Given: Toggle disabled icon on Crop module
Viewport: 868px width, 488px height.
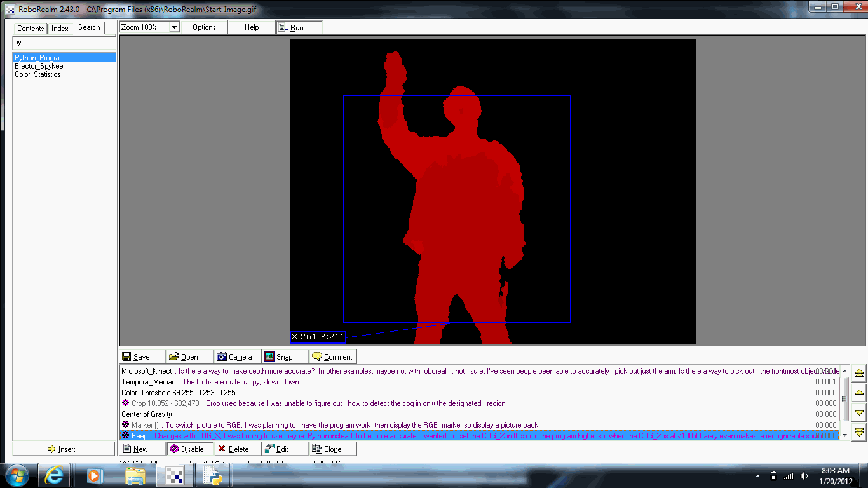Looking at the screenshot, I should point(125,403).
